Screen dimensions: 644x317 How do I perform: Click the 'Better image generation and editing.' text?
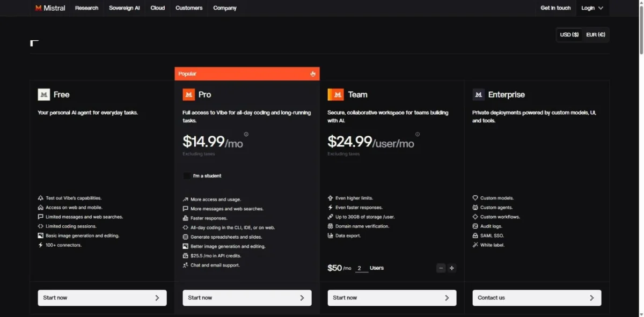[x=228, y=246]
